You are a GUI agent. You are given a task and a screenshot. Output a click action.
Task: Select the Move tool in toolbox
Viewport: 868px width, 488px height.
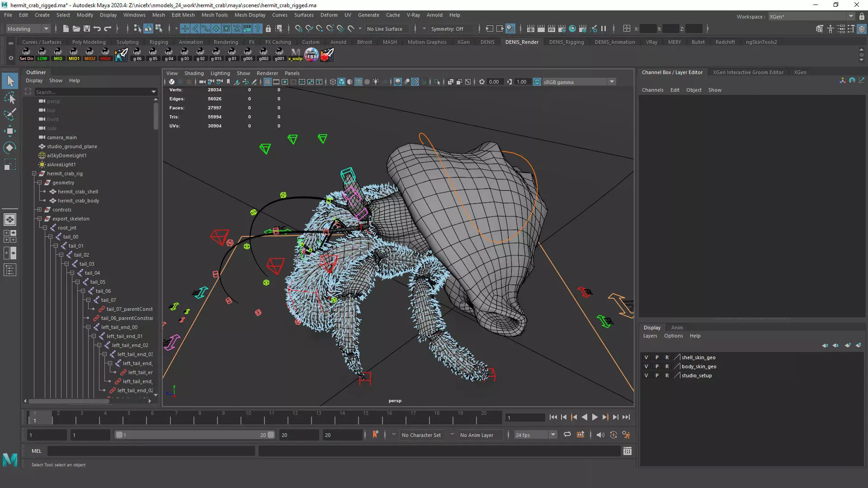[x=10, y=131]
